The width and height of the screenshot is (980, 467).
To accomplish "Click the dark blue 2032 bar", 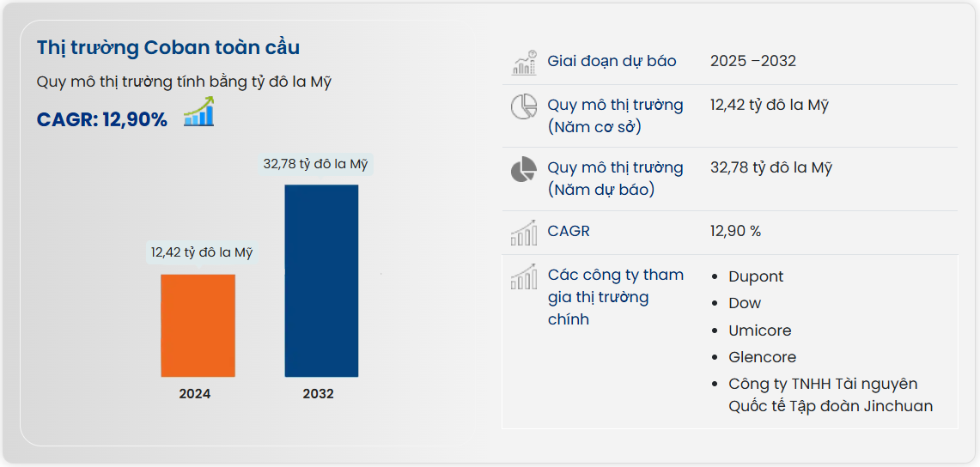I will (x=321, y=281).
